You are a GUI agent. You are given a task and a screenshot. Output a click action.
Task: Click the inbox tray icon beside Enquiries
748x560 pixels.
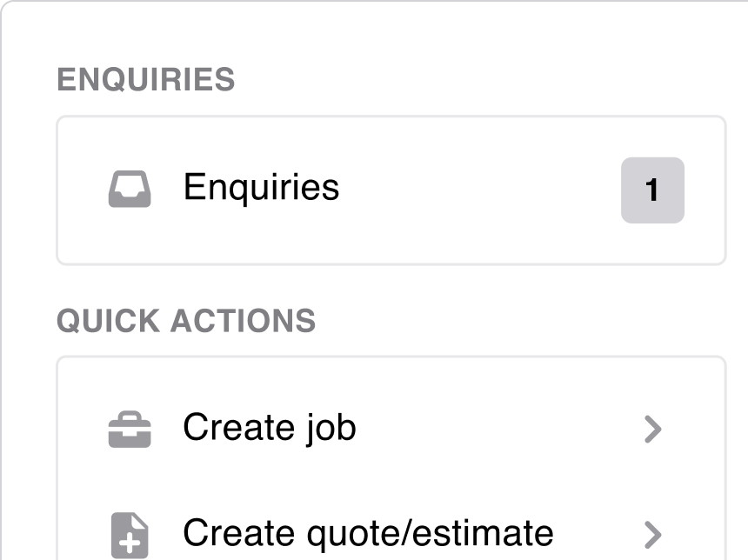click(130, 189)
